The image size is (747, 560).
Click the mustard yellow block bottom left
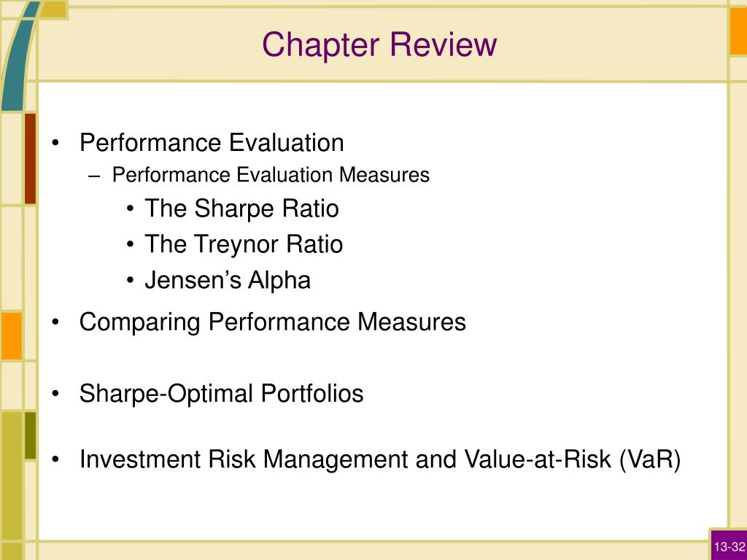click(x=12, y=476)
